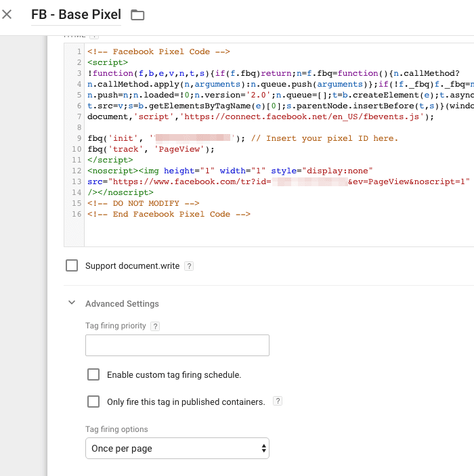The height and width of the screenshot is (476, 474).
Task: Open help for published containers option
Action: pyautogui.click(x=278, y=401)
